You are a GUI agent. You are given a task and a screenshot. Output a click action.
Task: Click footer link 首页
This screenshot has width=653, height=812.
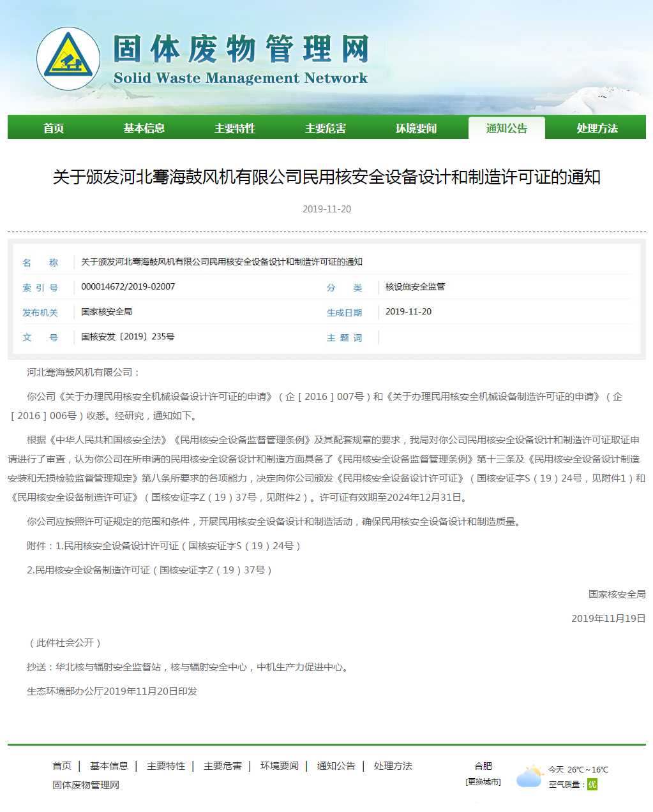(62, 765)
